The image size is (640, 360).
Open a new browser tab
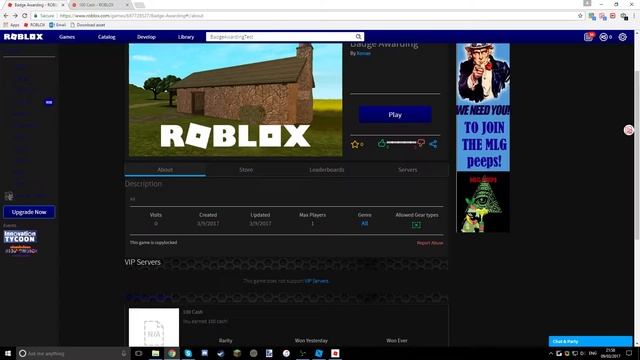pyautogui.click(x=140, y=5)
